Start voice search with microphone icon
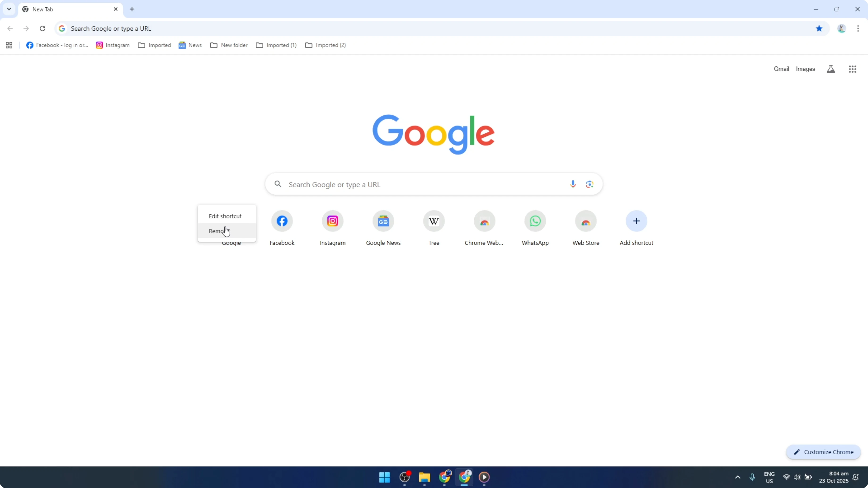868x488 pixels. click(573, 184)
